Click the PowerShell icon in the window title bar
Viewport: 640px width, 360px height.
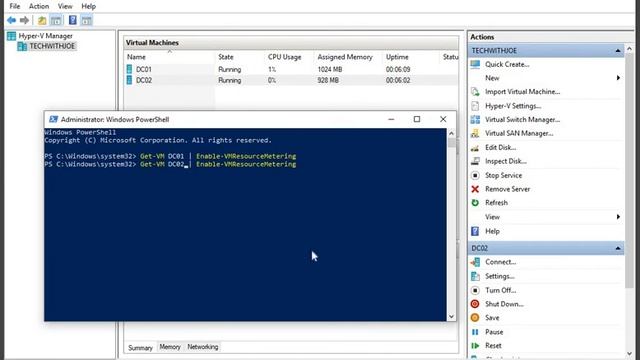coord(53,119)
